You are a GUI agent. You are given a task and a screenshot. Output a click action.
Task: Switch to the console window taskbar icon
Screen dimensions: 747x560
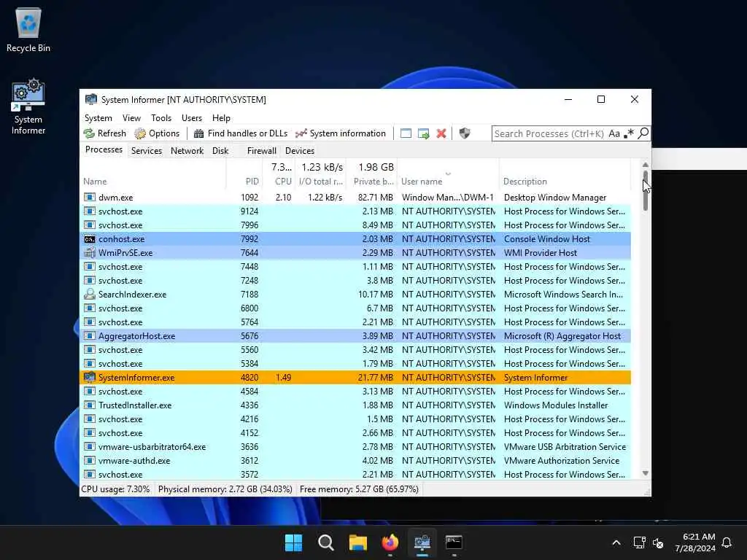tap(454, 542)
